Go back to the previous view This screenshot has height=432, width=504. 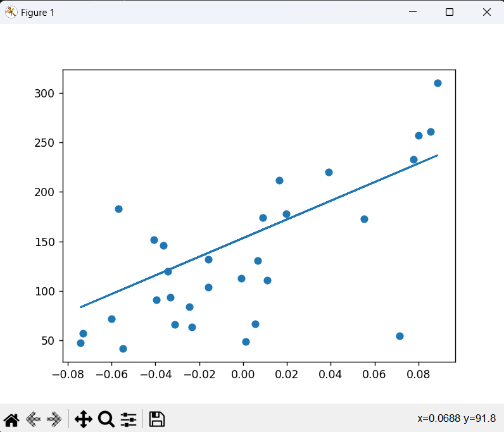(33, 419)
